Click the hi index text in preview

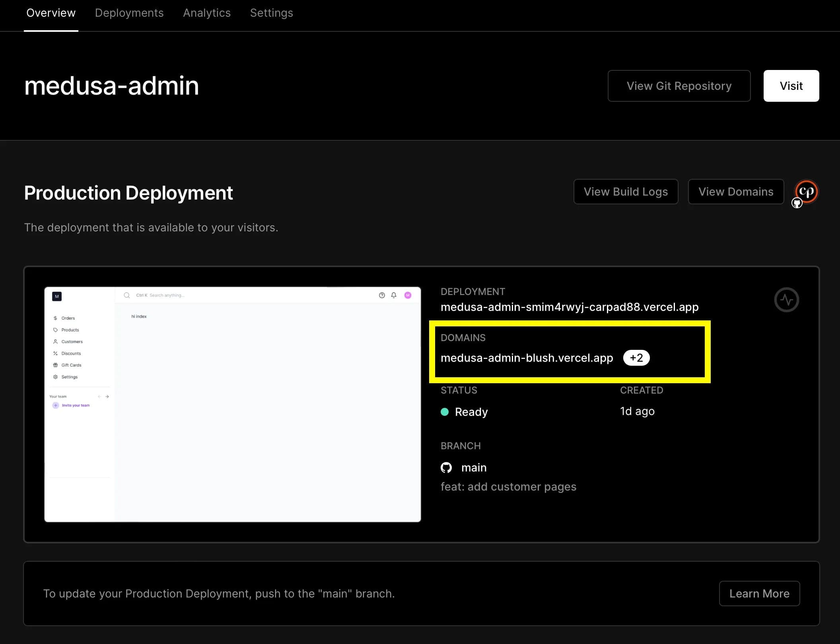tap(139, 316)
